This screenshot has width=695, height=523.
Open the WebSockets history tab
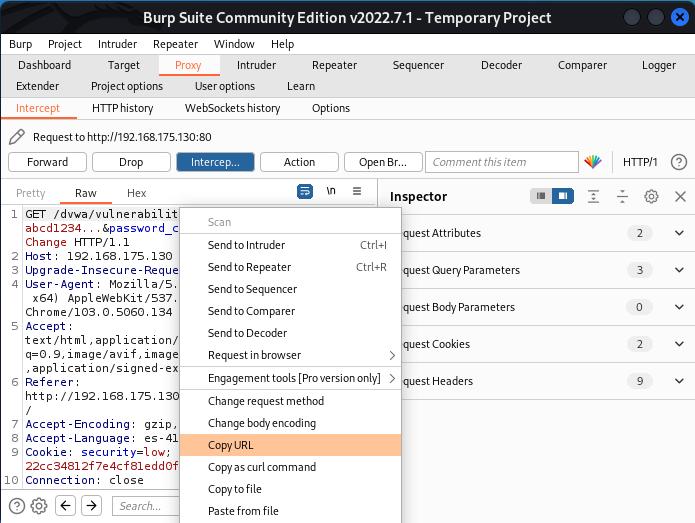[x=233, y=108]
